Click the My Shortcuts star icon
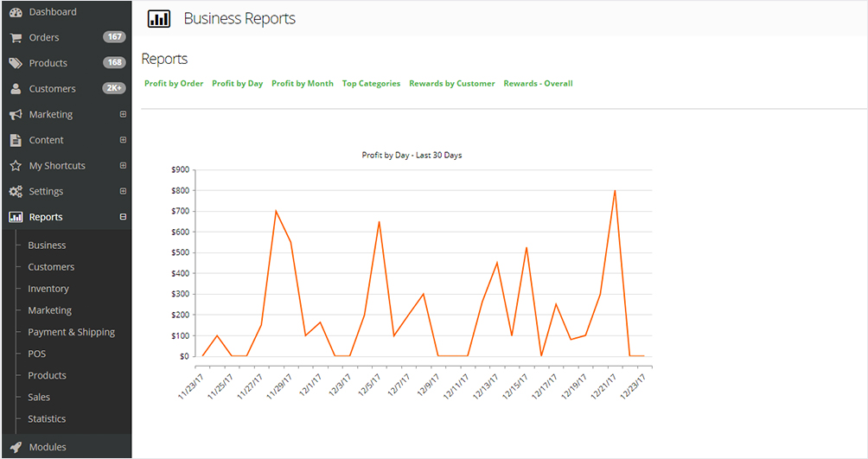 point(15,166)
